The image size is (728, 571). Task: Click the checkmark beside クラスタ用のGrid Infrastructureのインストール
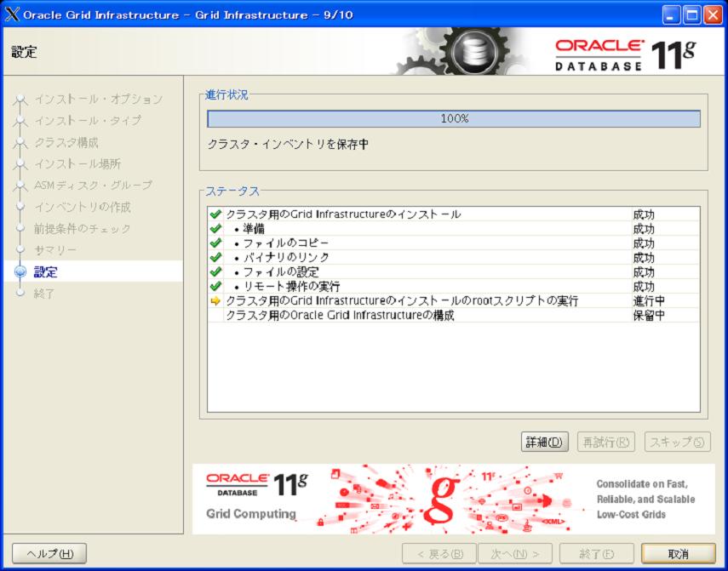coord(215,214)
